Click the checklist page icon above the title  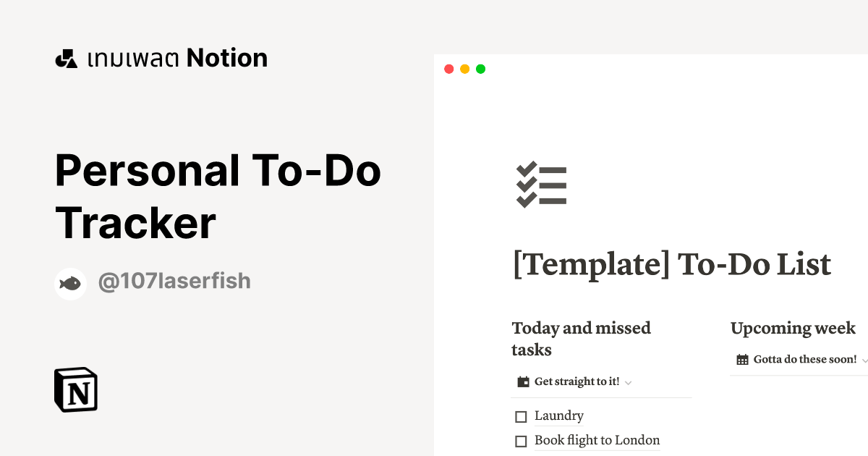pyautogui.click(x=541, y=185)
